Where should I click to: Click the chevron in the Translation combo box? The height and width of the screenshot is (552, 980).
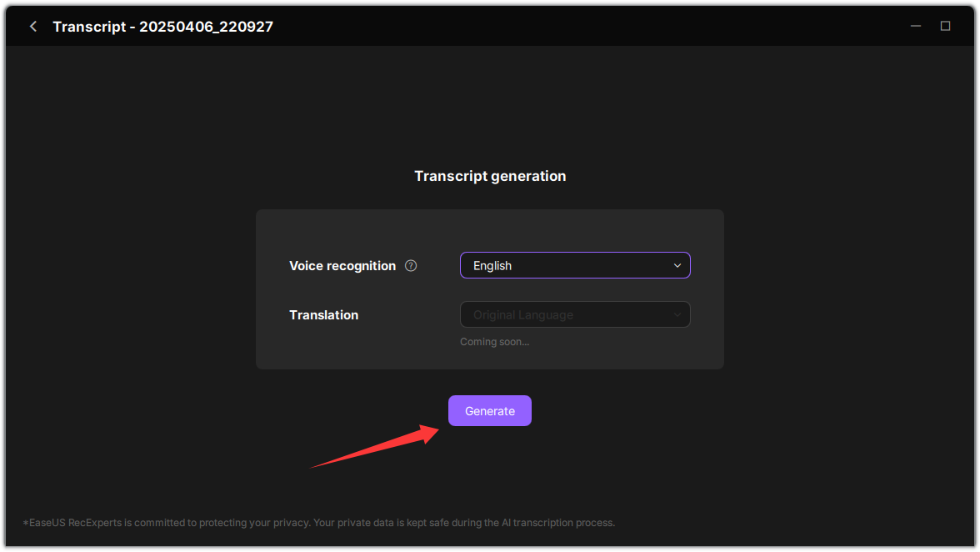pos(677,314)
